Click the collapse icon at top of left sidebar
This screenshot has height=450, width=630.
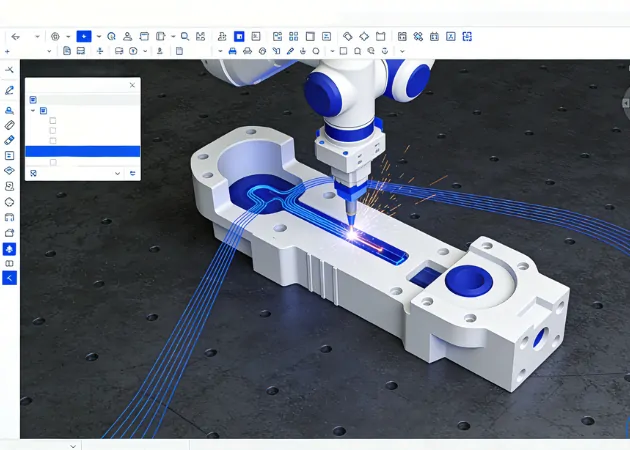(9, 70)
